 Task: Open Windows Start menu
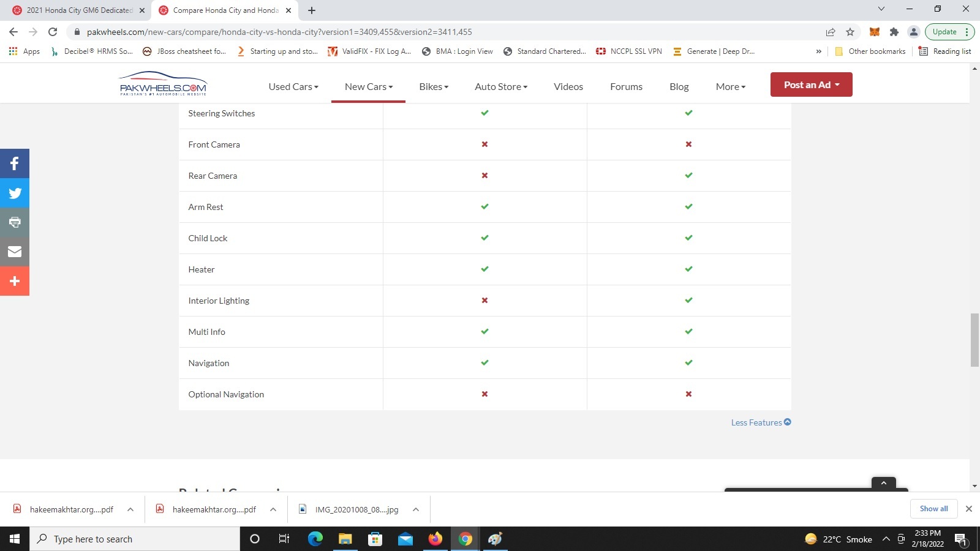click(15, 539)
